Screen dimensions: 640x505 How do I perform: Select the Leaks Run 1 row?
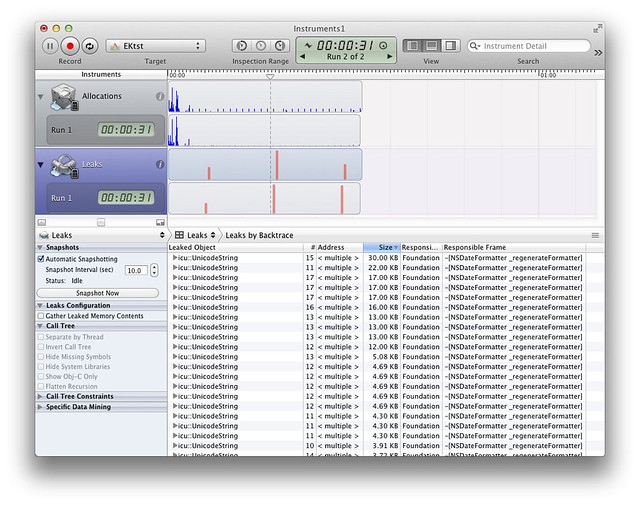[105, 198]
